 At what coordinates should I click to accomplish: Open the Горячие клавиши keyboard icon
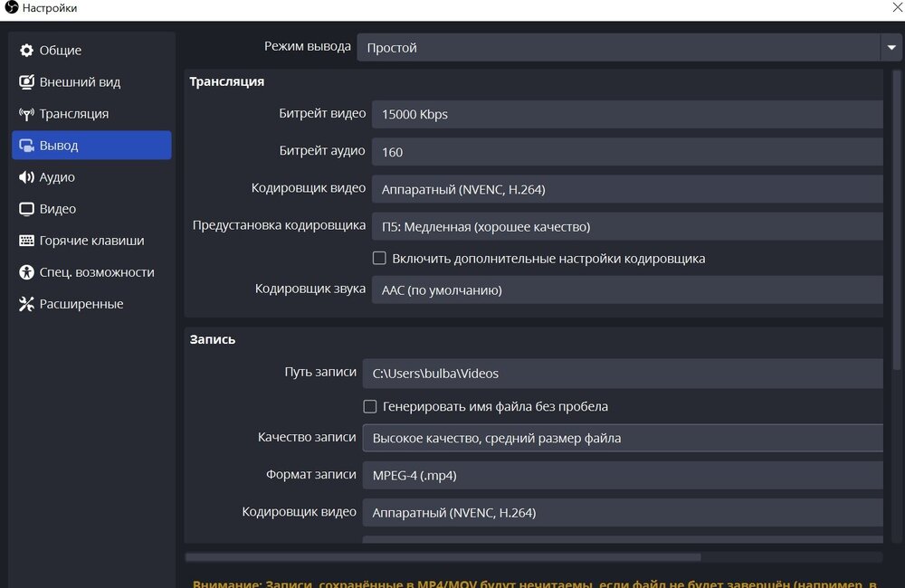click(x=26, y=241)
